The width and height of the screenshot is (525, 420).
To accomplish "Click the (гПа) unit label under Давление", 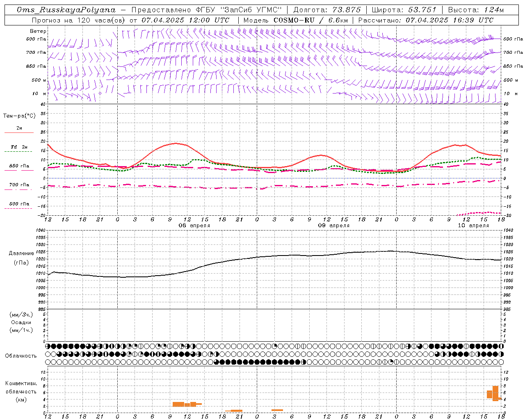I will 21,263.
